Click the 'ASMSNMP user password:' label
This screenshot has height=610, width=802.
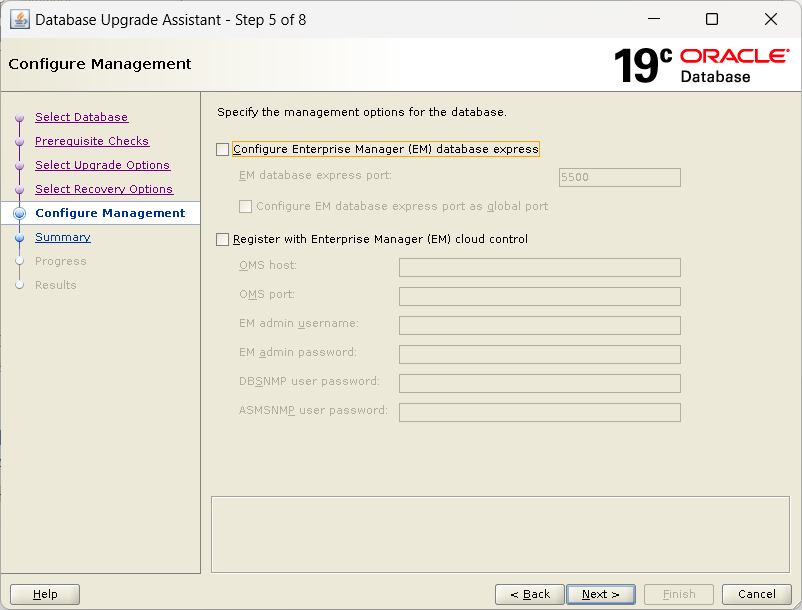pyautogui.click(x=313, y=410)
